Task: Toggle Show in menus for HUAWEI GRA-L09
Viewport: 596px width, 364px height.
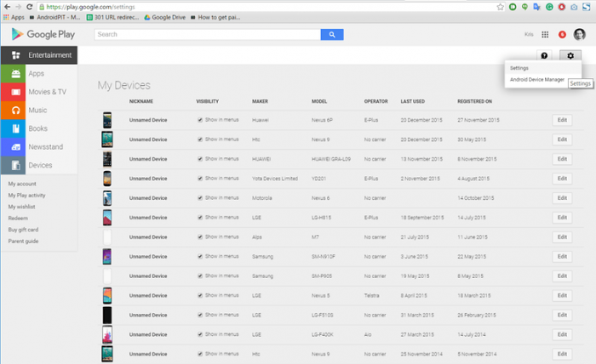Action: point(200,159)
